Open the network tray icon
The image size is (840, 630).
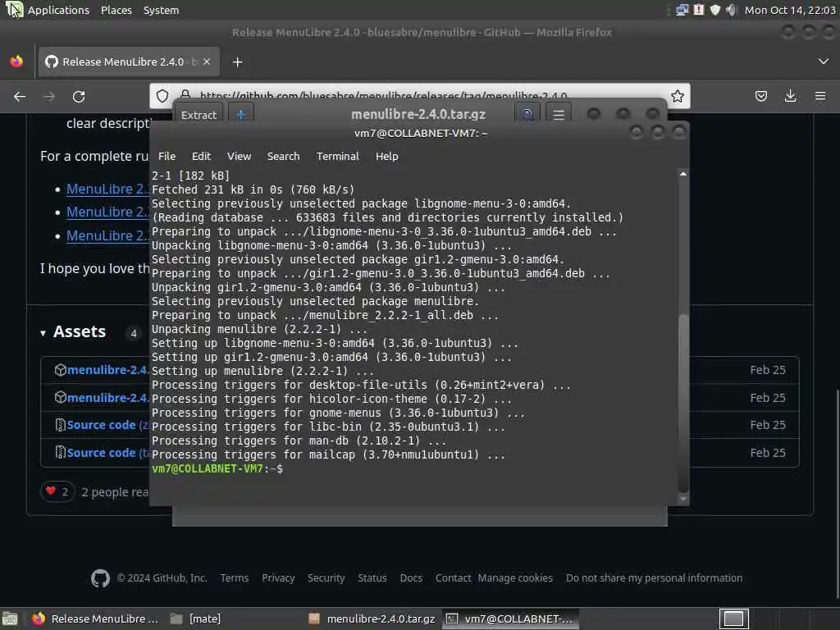tap(682, 10)
